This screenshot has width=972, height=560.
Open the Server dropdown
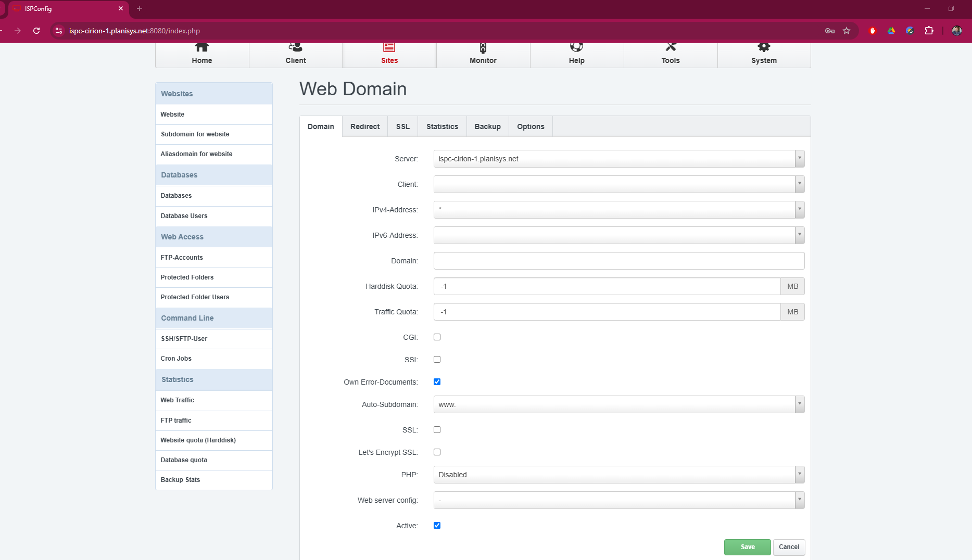619,159
